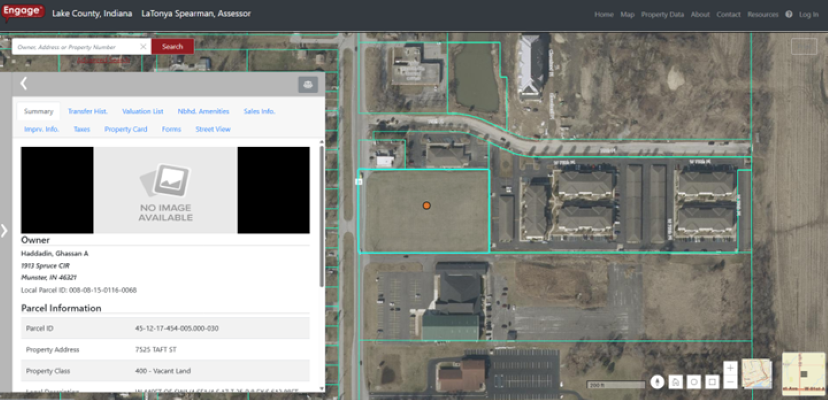Click the panel's vertical scrollbar

click(322, 217)
